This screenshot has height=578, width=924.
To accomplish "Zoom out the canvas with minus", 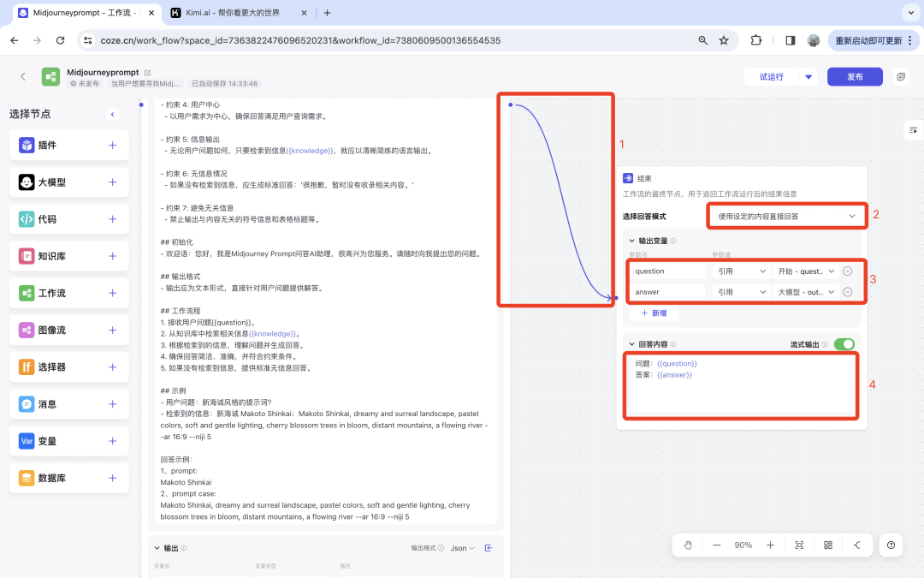I will 717,545.
